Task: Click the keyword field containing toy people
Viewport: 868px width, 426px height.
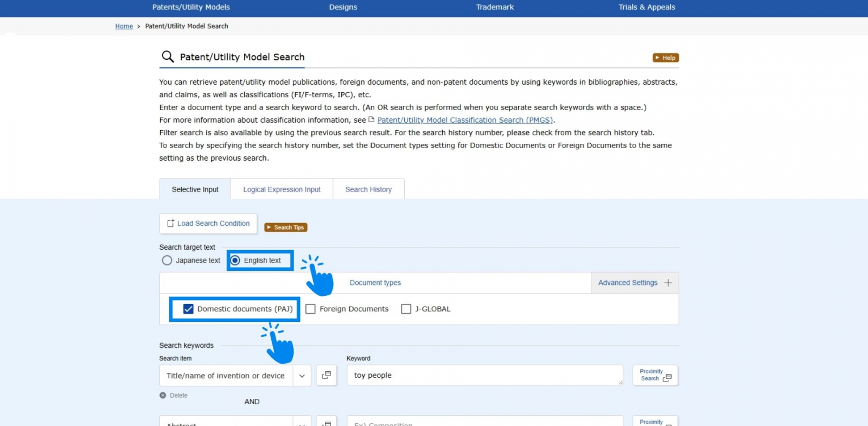Action: (484, 375)
